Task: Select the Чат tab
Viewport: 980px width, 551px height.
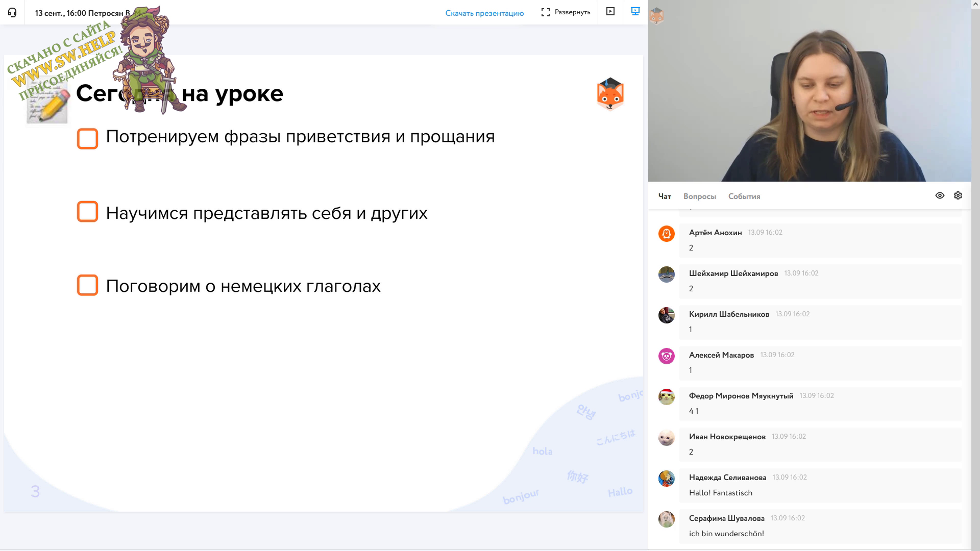Action: 664,196
